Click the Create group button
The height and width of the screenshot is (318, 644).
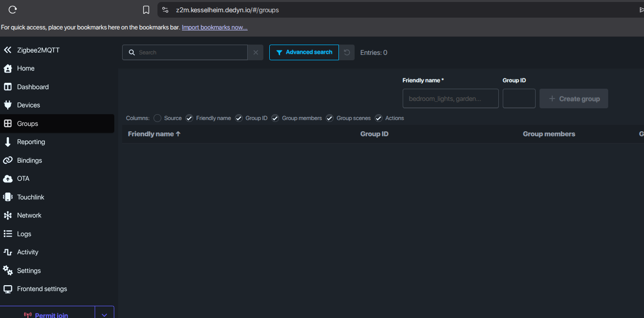tap(574, 98)
